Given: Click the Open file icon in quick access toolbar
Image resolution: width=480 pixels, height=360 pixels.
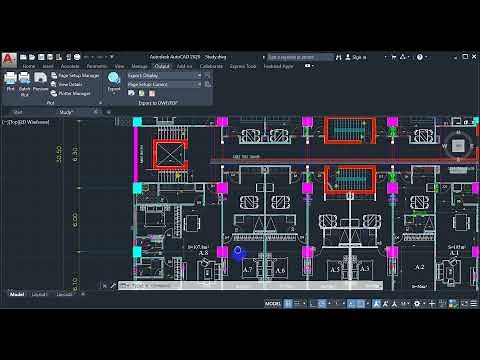Looking at the screenshot, I should pos(32,57).
